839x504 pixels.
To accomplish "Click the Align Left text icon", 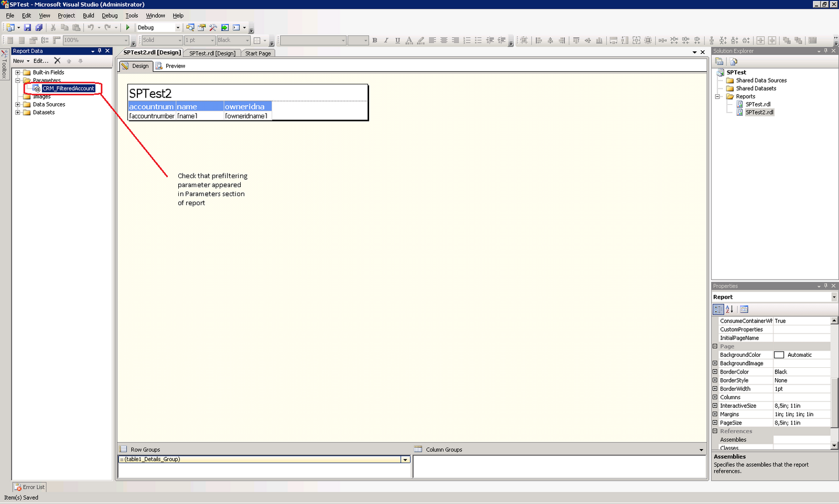I will point(433,40).
